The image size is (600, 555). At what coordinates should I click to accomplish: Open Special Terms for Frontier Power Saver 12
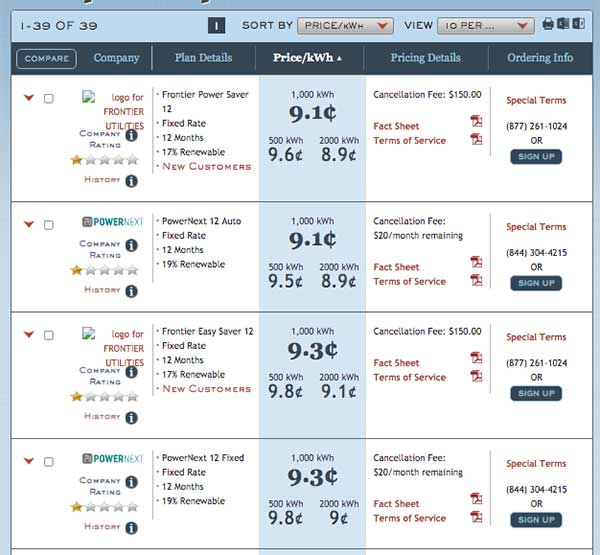(536, 100)
